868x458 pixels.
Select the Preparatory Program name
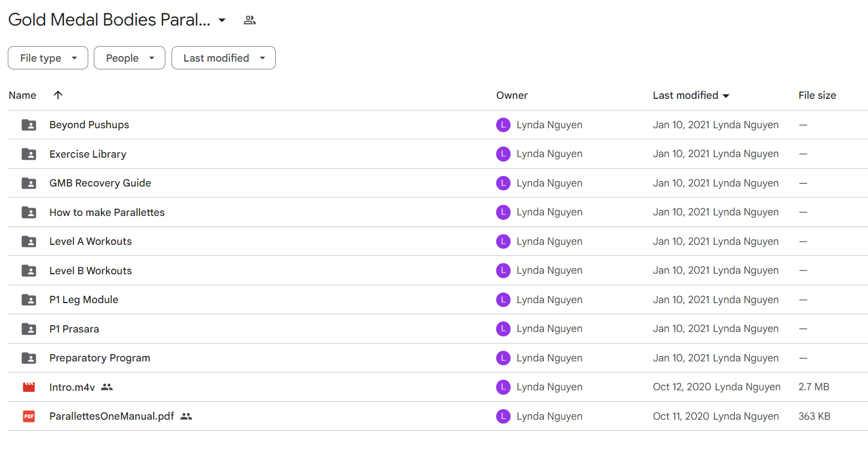coord(100,358)
